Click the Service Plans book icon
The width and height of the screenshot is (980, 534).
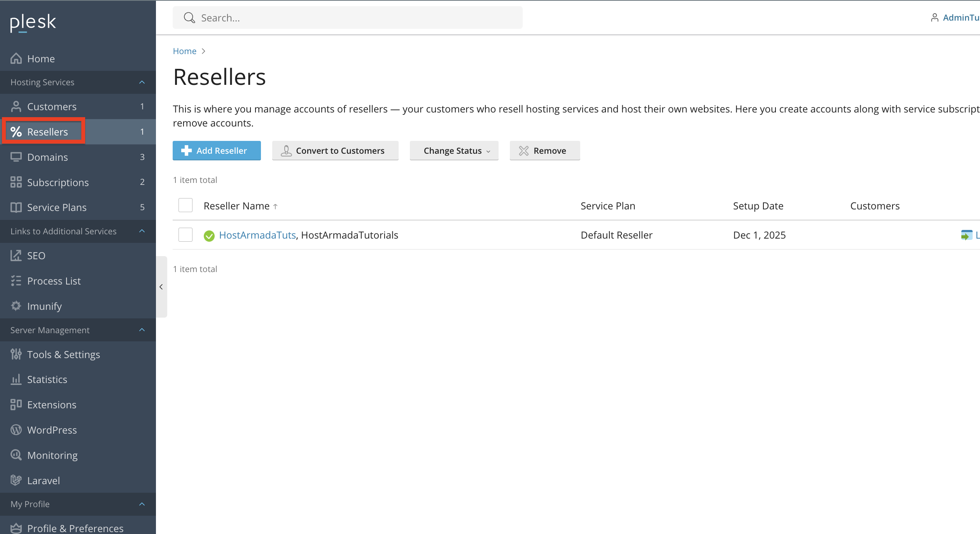(16, 207)
